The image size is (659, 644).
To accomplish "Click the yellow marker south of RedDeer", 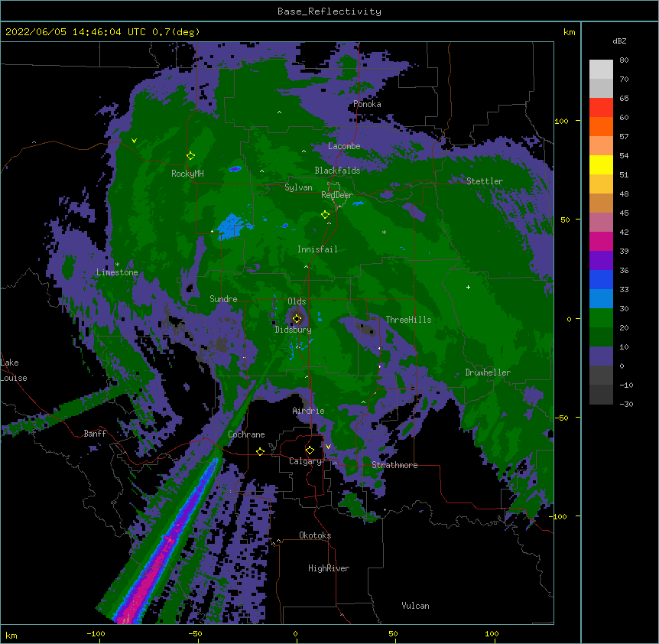I will click(325, 215).
